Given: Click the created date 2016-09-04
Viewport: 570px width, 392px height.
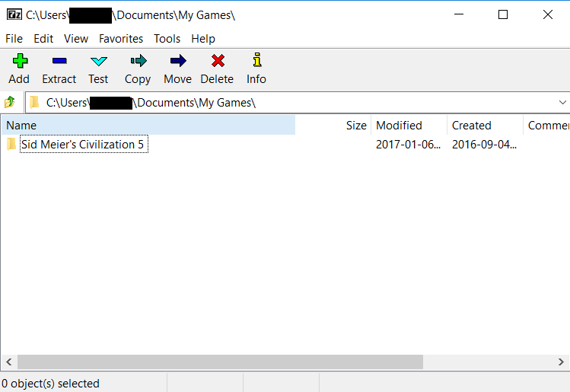Looking at the screenshot, I should tap(484, 145).
